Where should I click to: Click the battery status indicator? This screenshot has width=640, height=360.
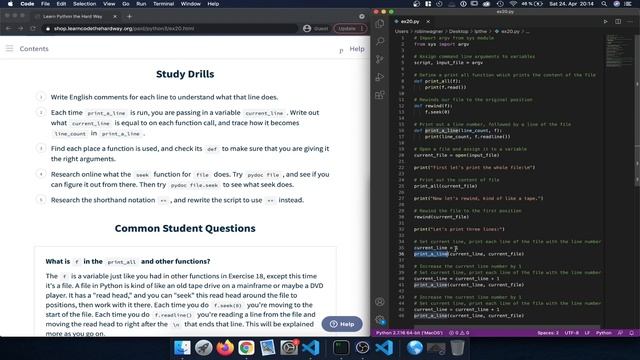point(532,4)
